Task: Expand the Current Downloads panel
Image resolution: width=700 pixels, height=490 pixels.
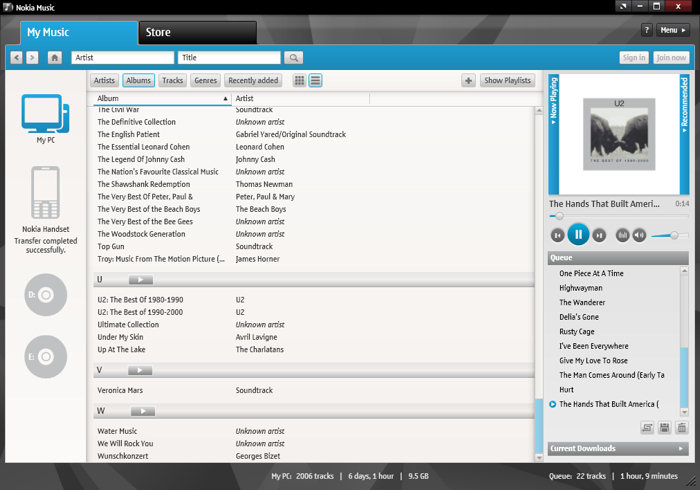Action: pyautogui.click(x=618, y=448)
